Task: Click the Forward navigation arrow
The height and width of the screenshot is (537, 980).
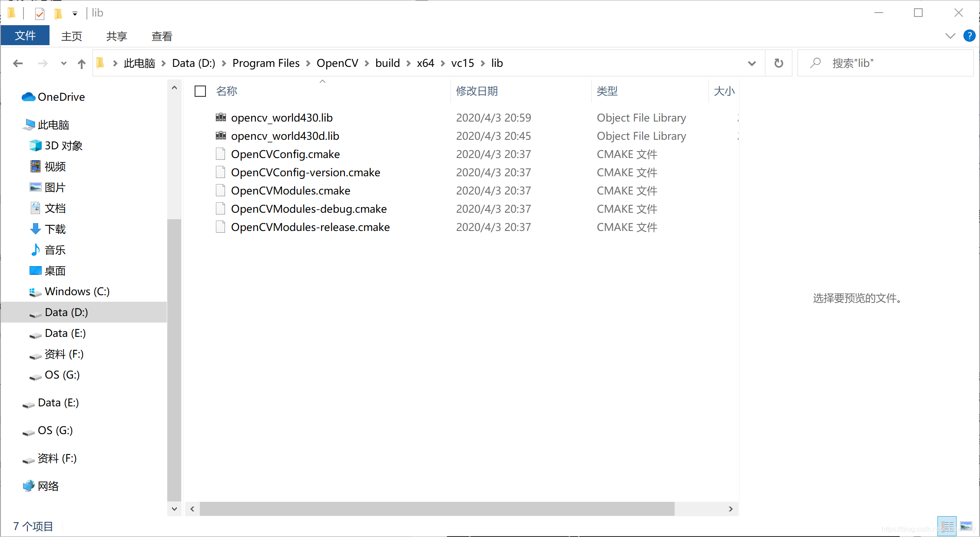Action: coord(43,63)
